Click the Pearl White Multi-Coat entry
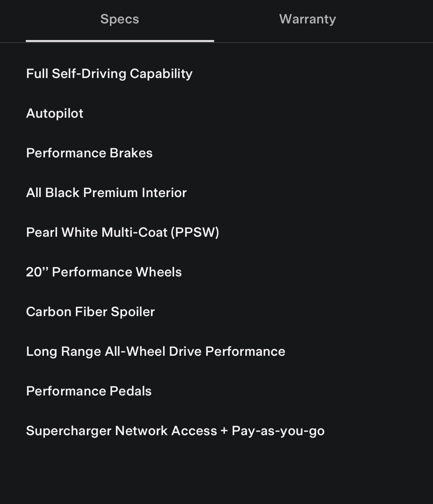 tap(123, 232)
